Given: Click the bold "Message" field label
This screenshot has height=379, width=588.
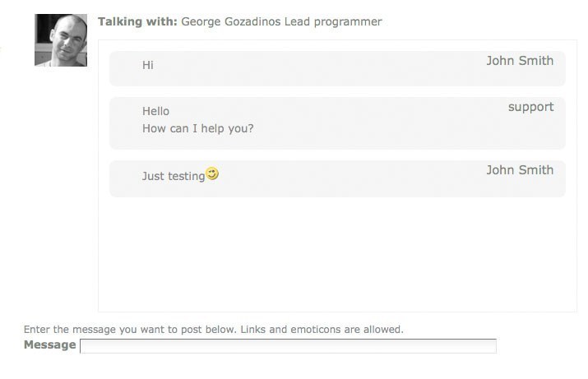Looking at the screenshot, I should pos(49,344).
